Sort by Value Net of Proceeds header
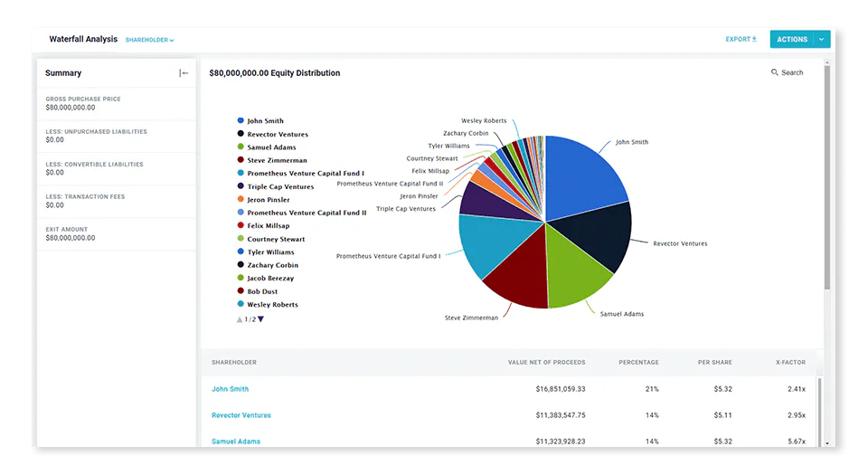Screen dimensions: 868x475 point(546,362)
